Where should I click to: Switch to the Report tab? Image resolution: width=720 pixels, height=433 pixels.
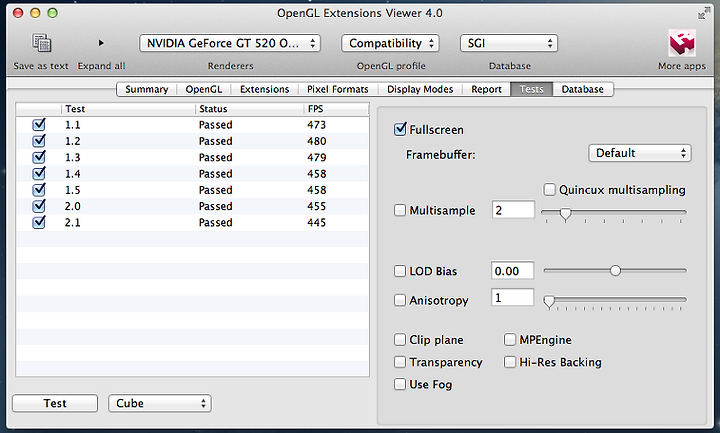pos(486,89)
